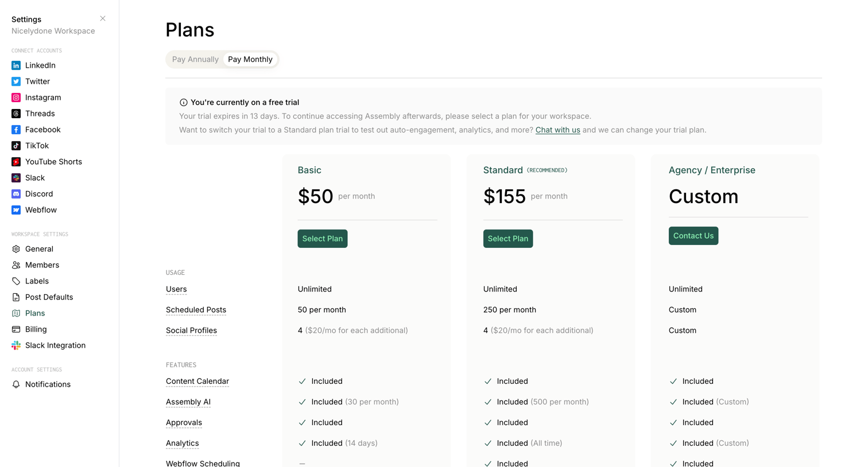Click the Instagram icon in sidebar

coord(16,98)
